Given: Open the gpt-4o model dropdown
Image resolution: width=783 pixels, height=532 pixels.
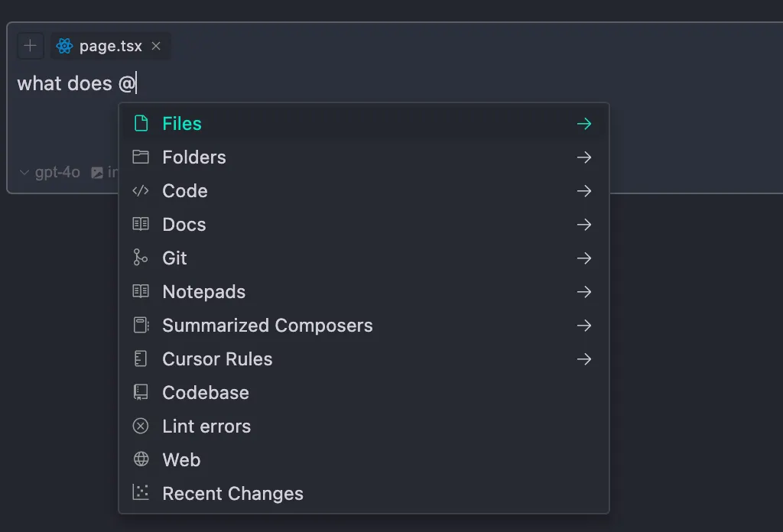Looking at the screenshot, I should [x=50, y=172].
